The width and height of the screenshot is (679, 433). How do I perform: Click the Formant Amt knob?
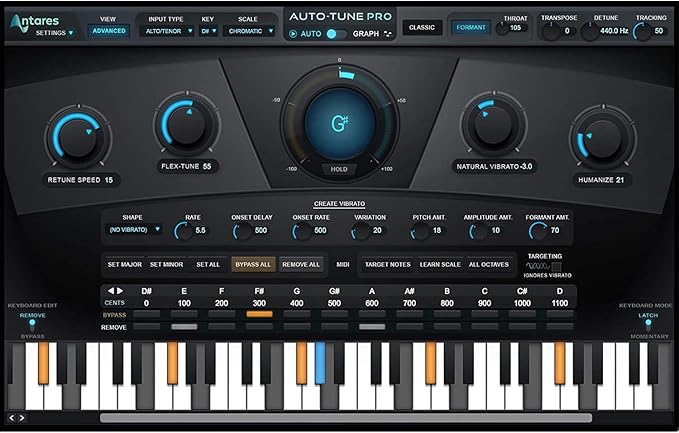[x=538, y=231]
